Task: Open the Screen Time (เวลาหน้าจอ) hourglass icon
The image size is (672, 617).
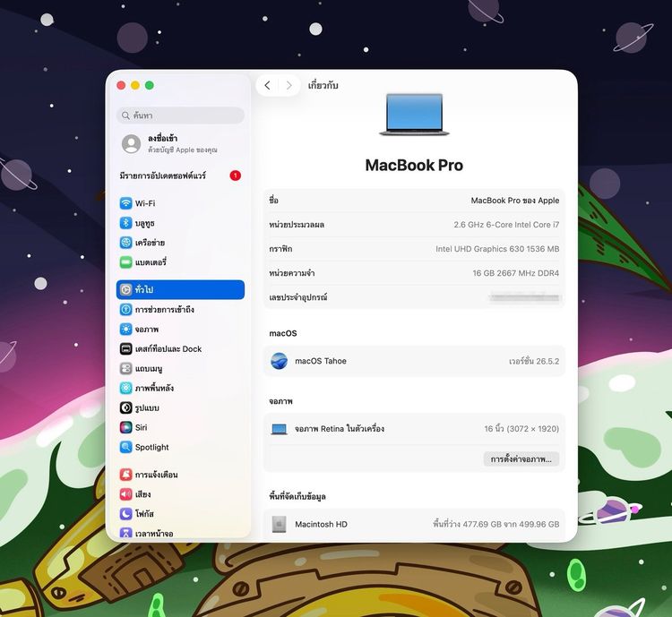Action: tap(125, 533)
